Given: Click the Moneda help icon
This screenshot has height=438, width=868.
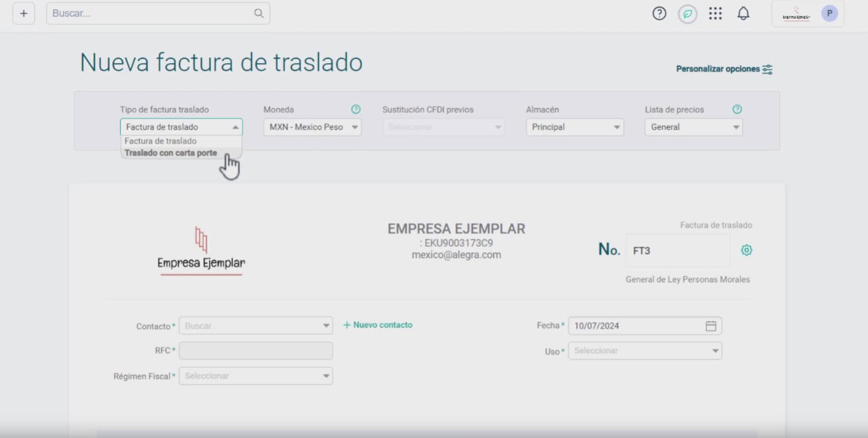Looking at the screenshot, I should (x=355, y=109).
